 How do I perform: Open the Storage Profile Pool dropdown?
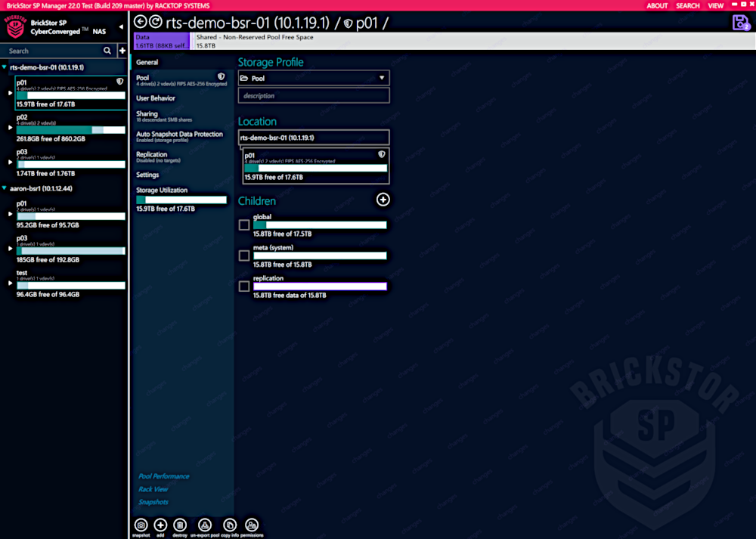click(x=314, y=78)
